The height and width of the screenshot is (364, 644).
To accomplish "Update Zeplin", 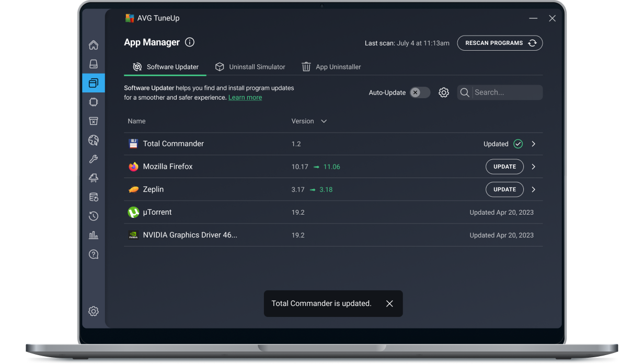I will click(504, 190).
